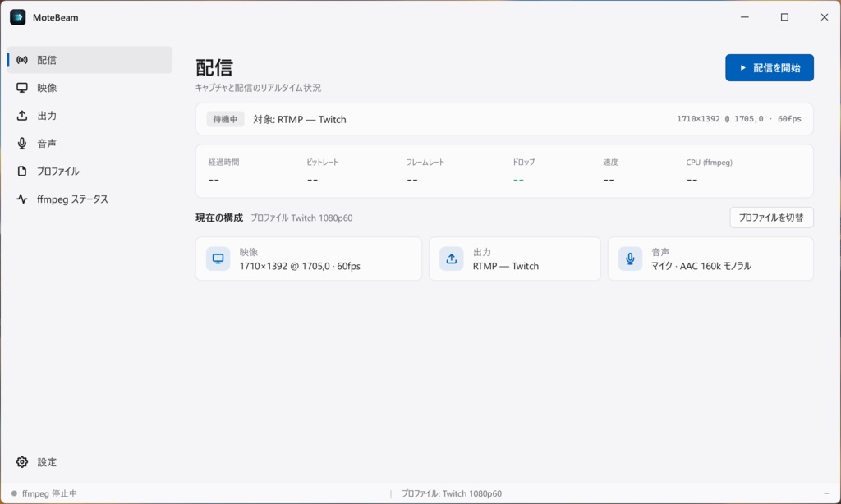Click the broadcast icon next to 配信

(x=22, y=60)
